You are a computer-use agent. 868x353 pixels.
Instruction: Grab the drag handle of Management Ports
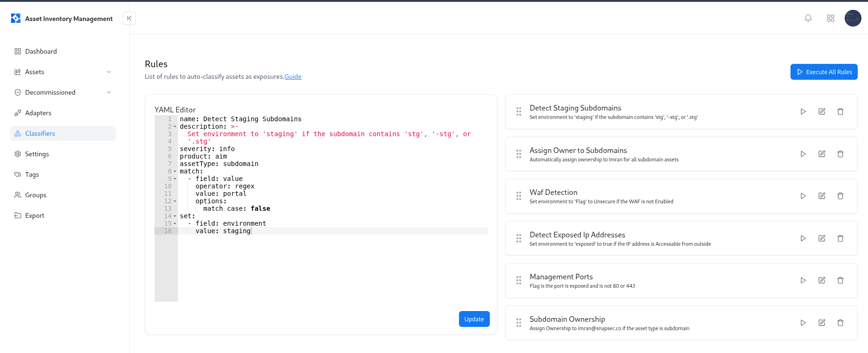[519, 280]
